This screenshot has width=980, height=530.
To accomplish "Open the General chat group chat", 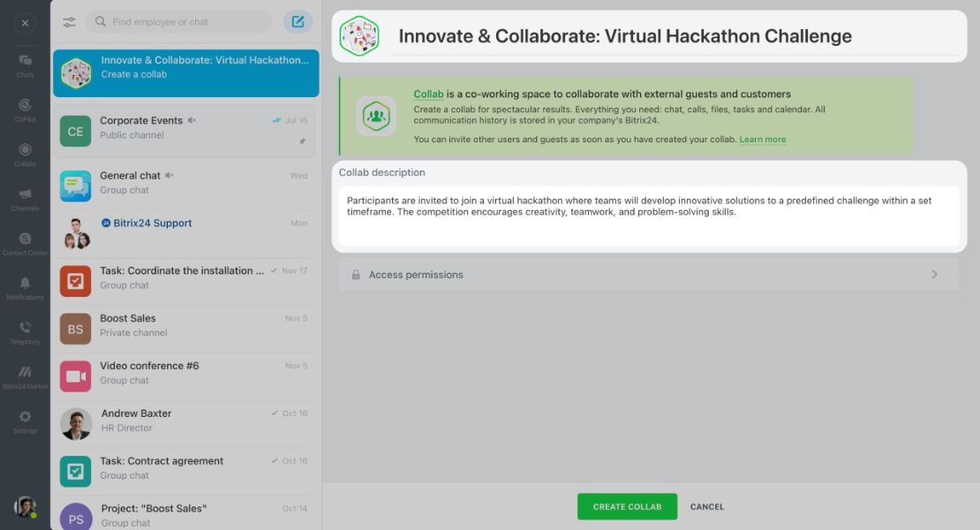I will (x=185, y=185).
